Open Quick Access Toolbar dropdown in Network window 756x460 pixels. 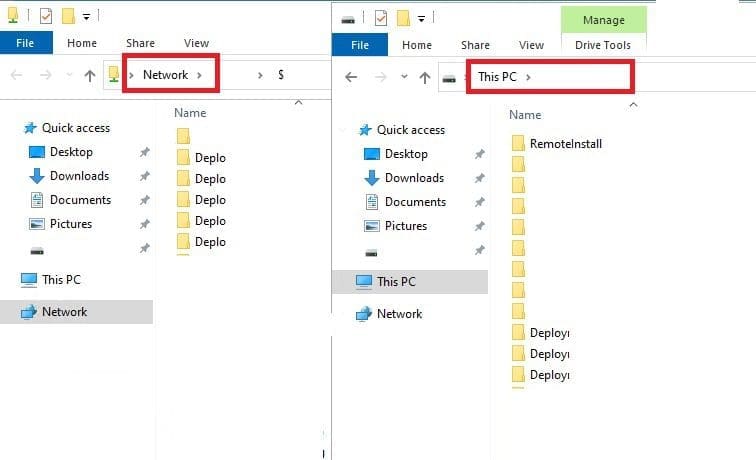86,17
